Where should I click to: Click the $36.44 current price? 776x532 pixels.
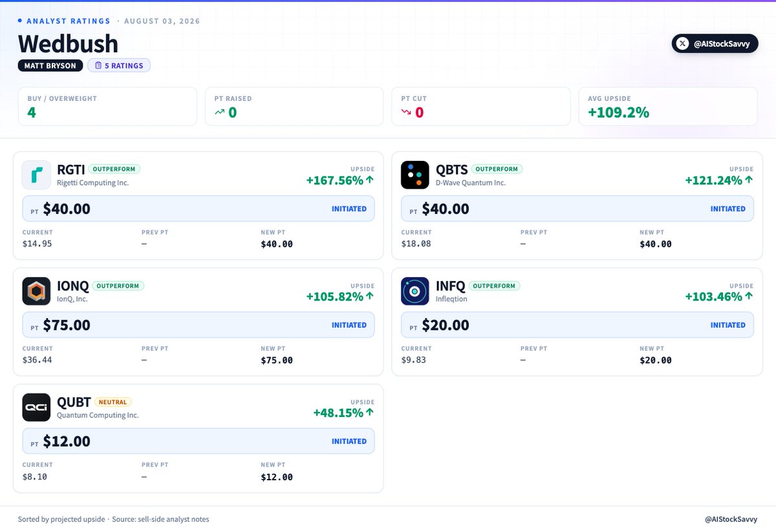pos(38,361)
